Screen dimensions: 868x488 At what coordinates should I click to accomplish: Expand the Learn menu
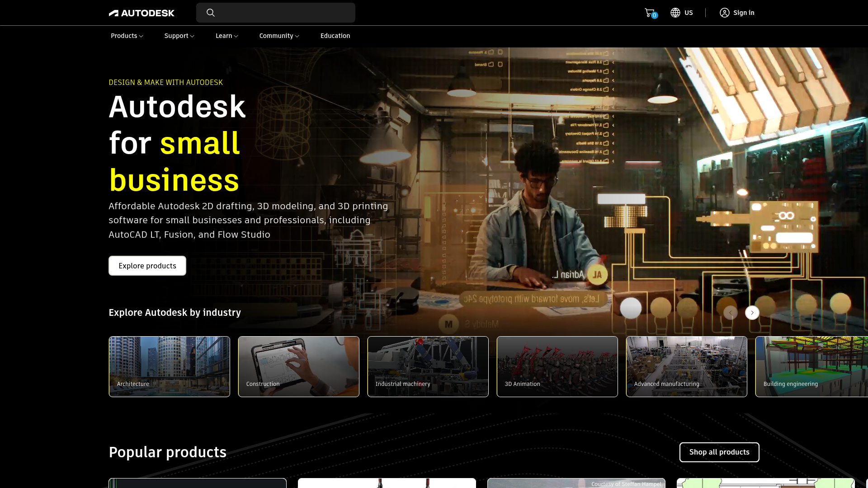(227, 36)
